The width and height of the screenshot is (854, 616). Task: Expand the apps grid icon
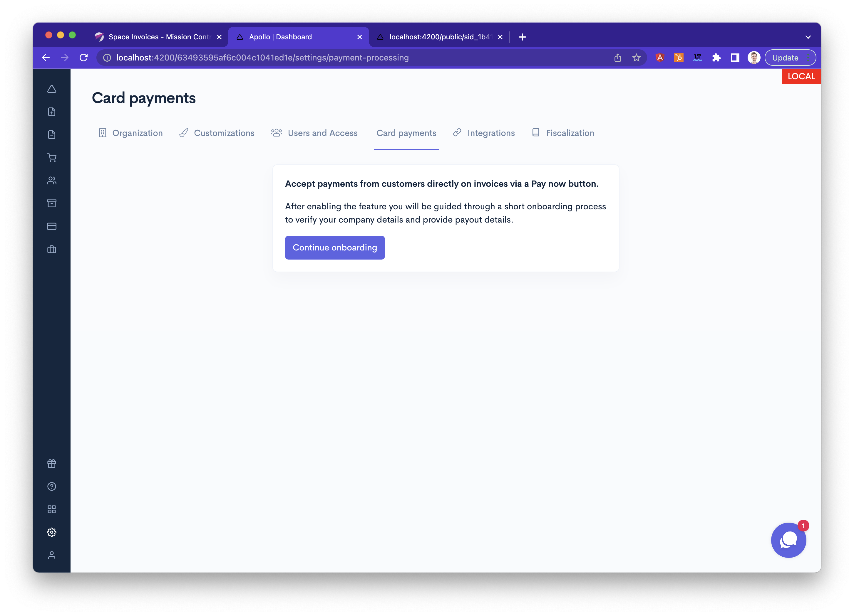tap(52, 509)
